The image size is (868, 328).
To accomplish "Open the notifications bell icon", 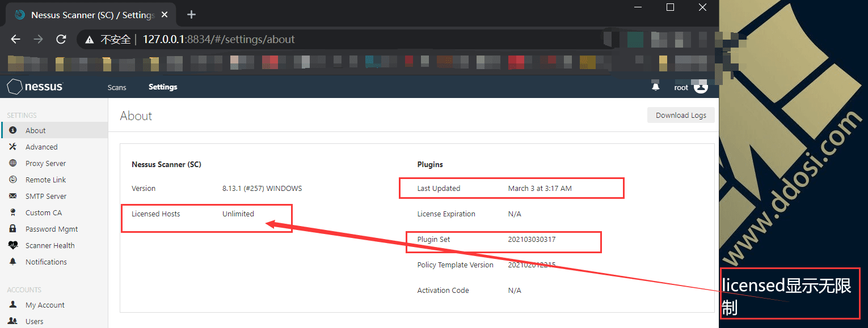I will point(656,87).
